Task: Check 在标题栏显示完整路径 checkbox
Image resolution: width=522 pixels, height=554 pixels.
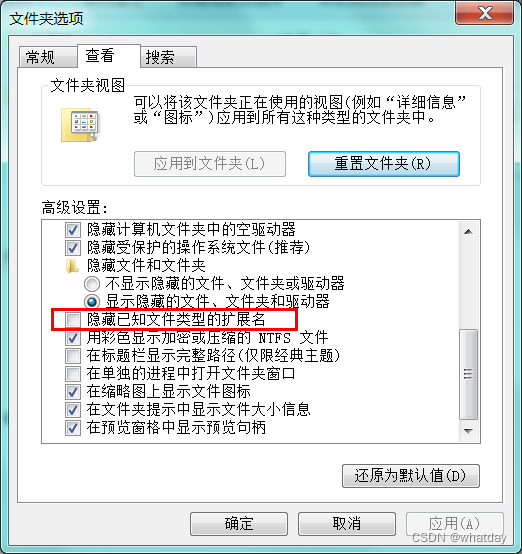Action: (73, 356)
